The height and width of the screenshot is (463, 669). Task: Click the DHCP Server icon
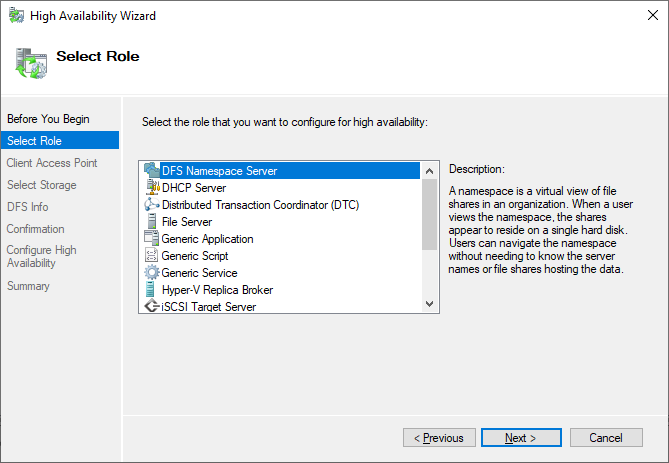tap(152, 187)
